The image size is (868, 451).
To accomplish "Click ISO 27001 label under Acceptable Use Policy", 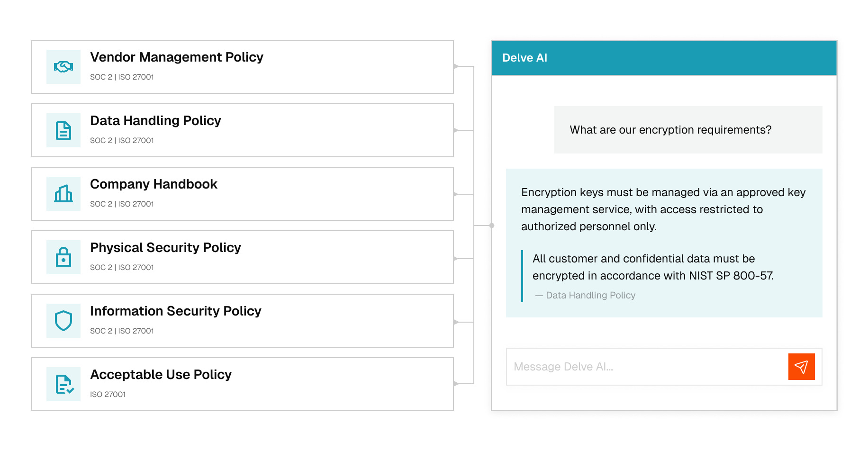I will click(108, 394).
